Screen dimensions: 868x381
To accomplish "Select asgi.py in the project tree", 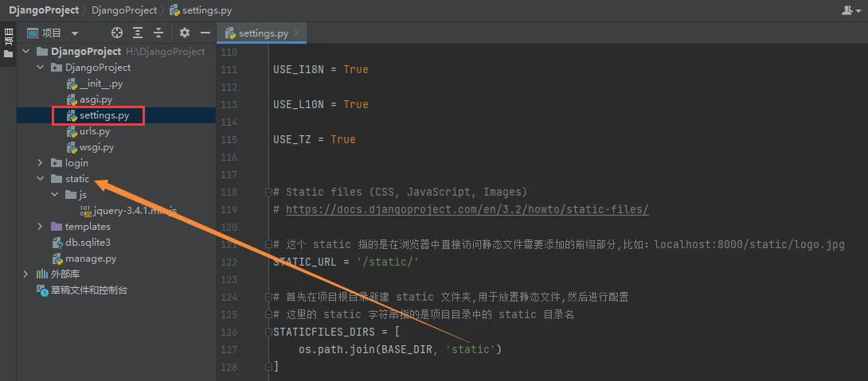I will pos(96,100).
